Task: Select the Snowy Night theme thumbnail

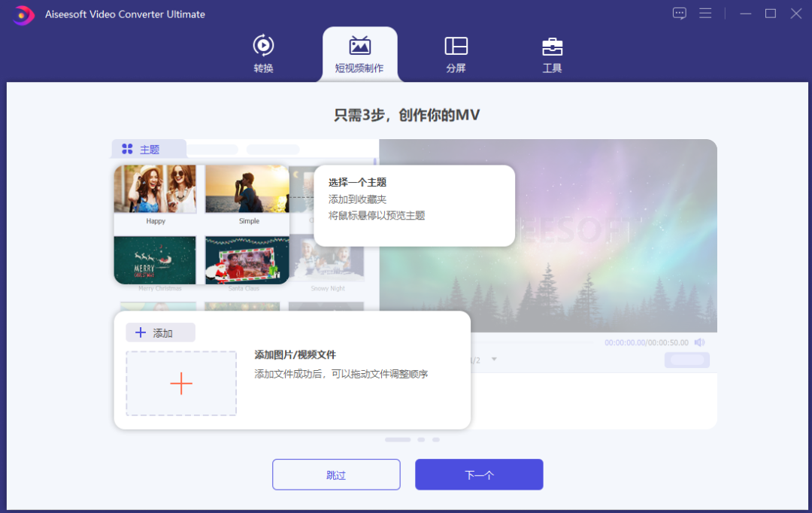Action: tap(327, 258)
